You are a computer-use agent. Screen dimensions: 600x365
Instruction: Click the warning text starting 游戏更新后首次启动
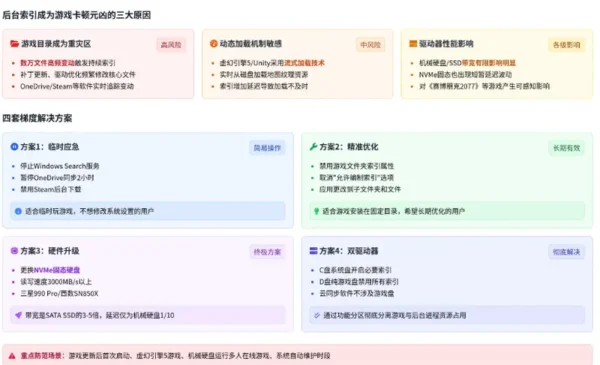click(x=199, y=356)
